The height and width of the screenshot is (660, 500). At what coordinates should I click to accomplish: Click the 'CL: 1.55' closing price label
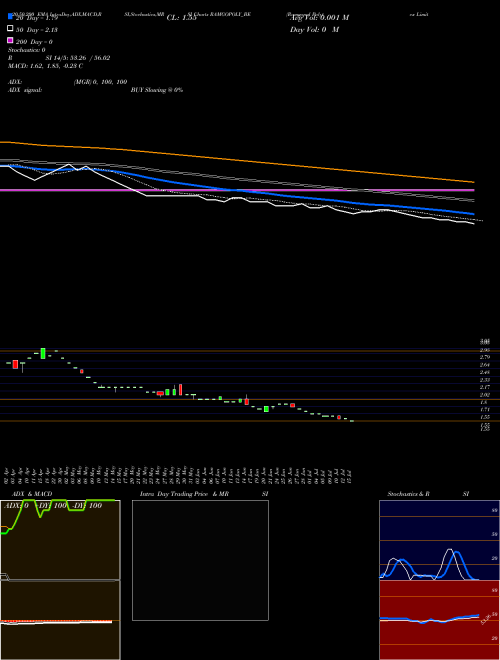point(181,18)
